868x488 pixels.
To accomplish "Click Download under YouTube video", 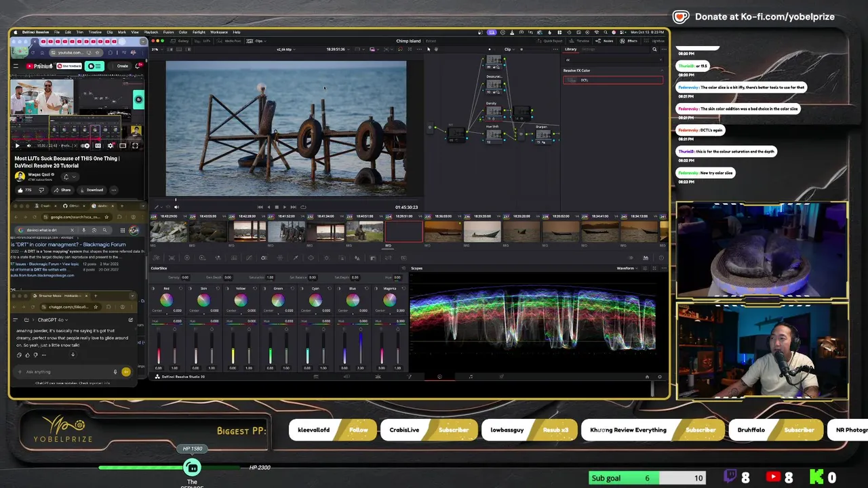I will (x=92, y=190).
